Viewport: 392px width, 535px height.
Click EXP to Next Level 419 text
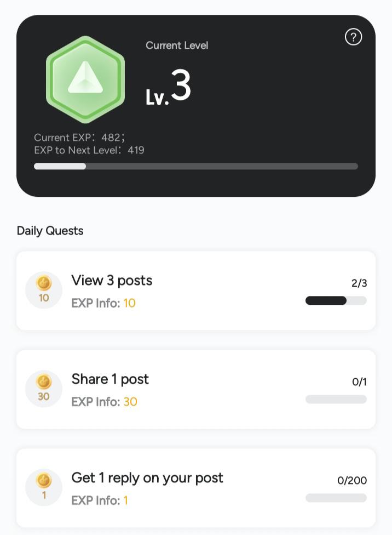pos(89,150)
